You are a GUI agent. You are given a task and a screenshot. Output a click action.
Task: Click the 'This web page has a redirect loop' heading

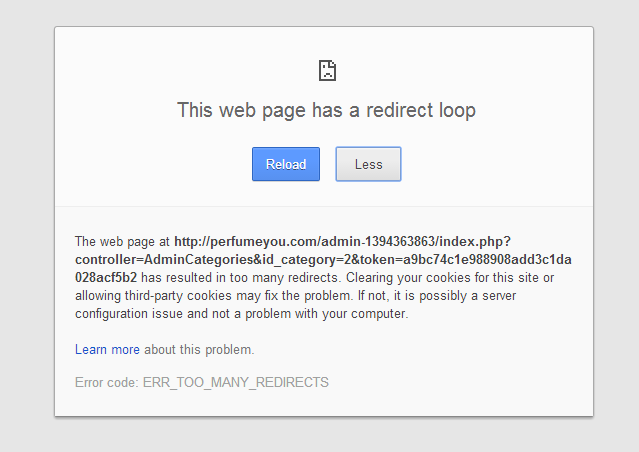click(x=326, y=110)
